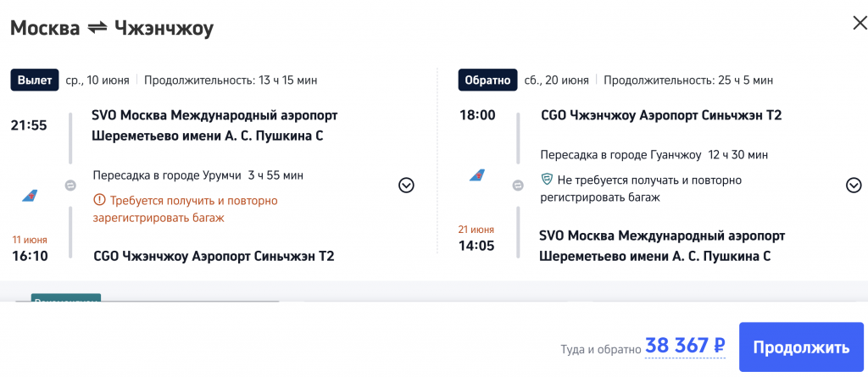Image resolution: width=868 pixels, height=377 pixels.
Task: Select the Вылет badge
Action: pyautogui.click(x=35, y=80)
